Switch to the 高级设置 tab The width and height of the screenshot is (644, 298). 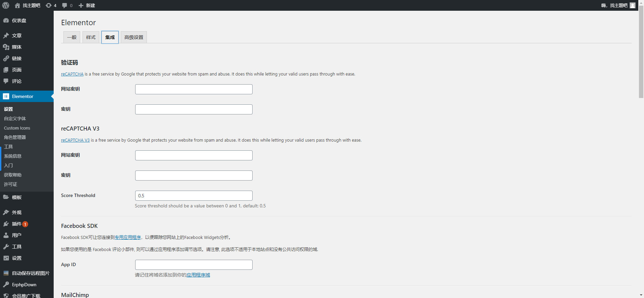(134, 37)
